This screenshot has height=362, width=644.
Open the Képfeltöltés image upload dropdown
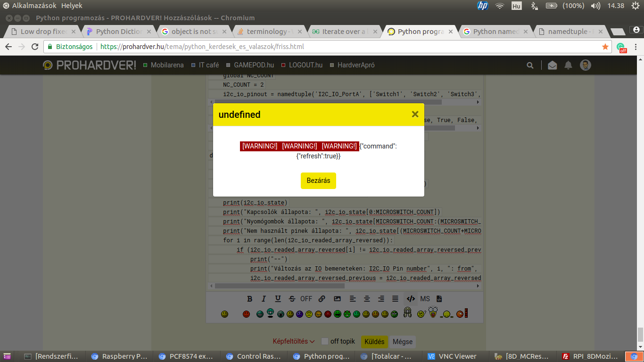pyautogui.click(x=294, y=341)
